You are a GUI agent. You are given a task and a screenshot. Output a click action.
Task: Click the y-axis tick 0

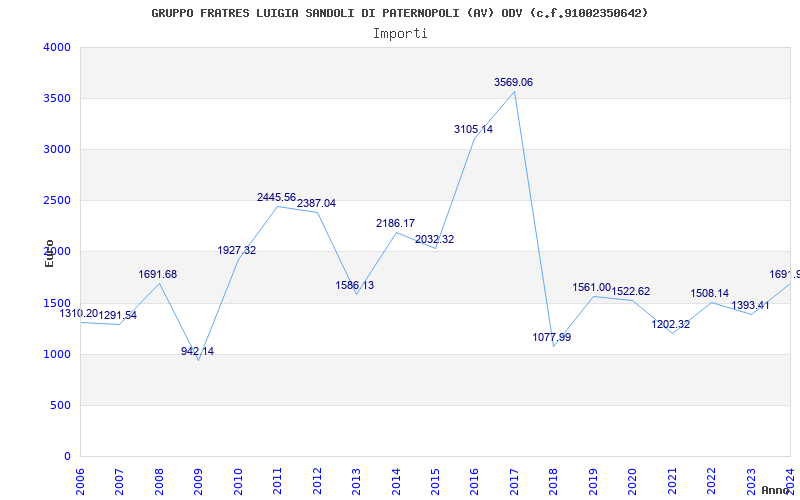pos(67,457)
